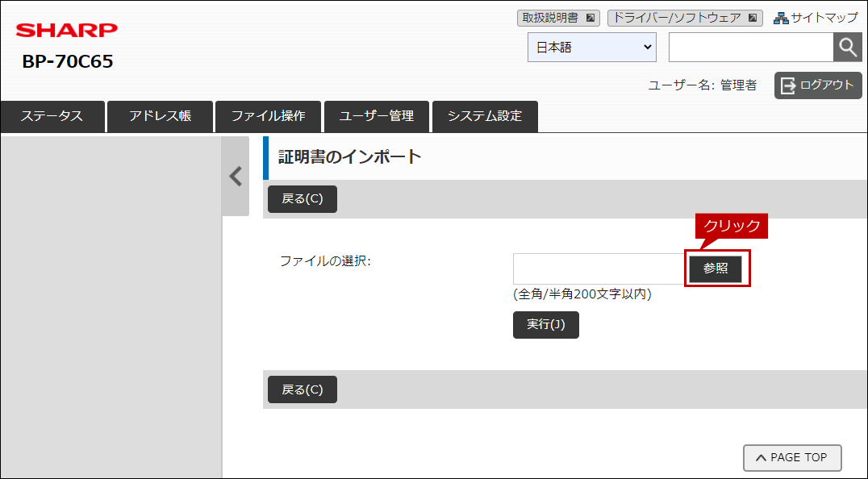Open the アドレス帳 tab

[x=160, y=116]
